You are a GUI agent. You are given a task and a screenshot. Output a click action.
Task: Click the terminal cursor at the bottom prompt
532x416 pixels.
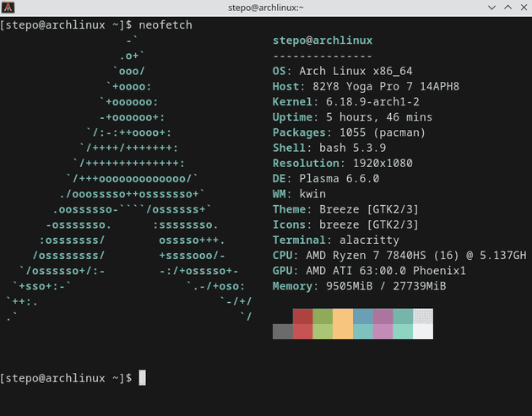[143, 378]
